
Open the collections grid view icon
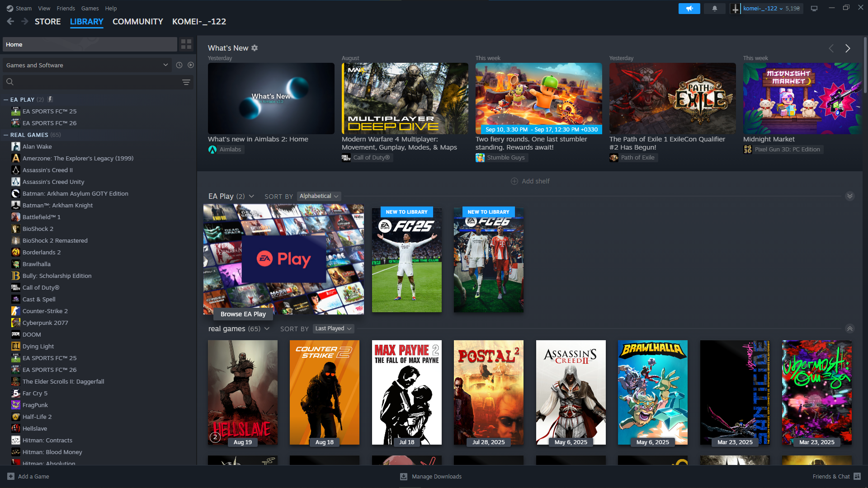click(x=186, y=44)
